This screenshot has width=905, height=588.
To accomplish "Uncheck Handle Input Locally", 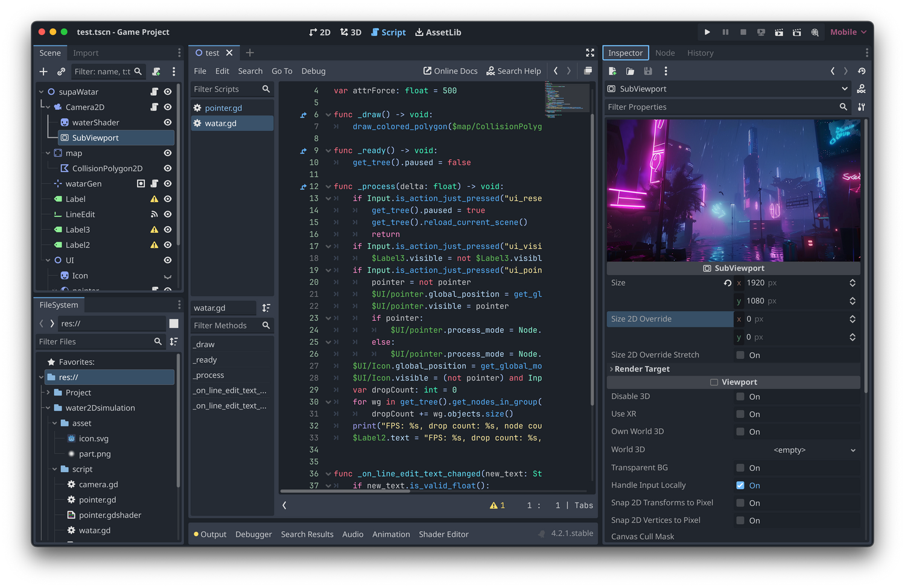I will coord(740,485).
